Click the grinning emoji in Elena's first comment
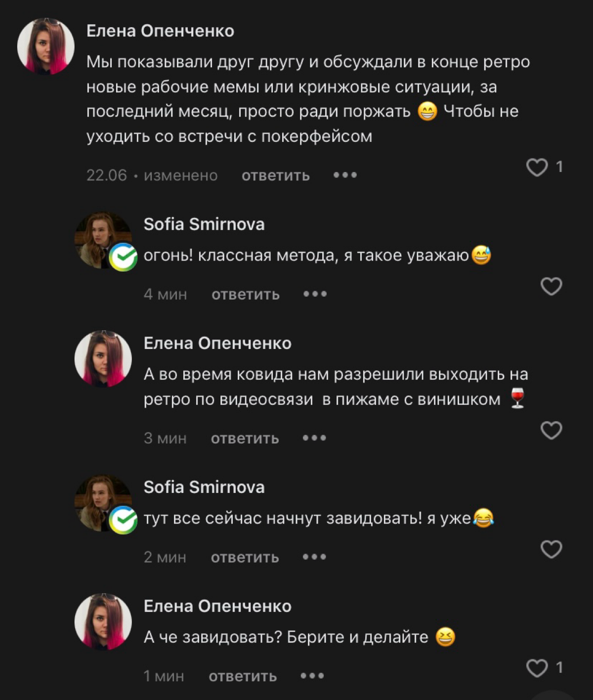 coord(428,112)
